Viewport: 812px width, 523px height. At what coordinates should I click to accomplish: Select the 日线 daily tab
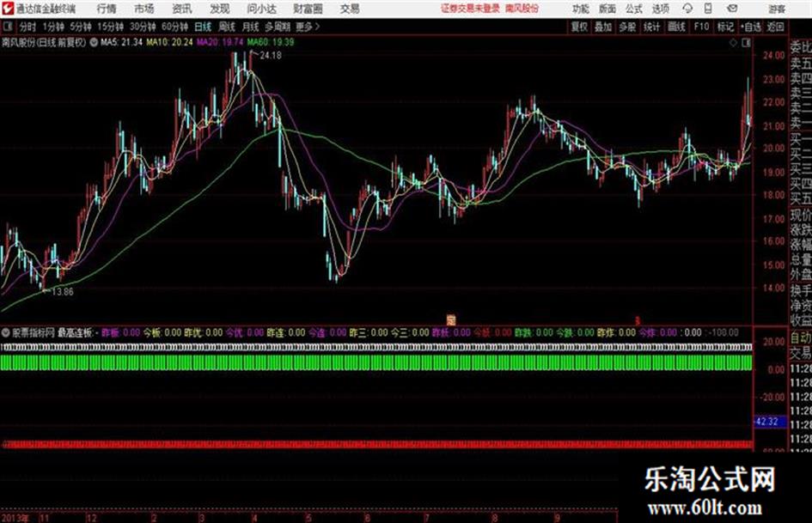coord(203,27)
